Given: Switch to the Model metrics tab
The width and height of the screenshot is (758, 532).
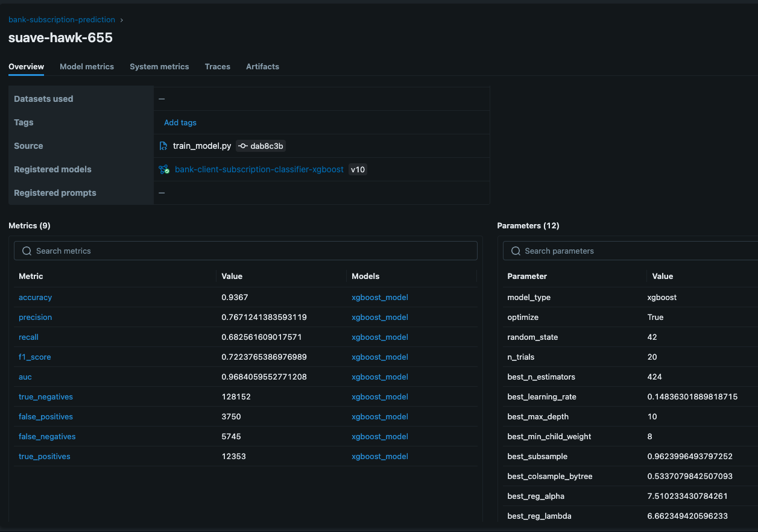Looking at the screenshot, I should pos(87,66).
